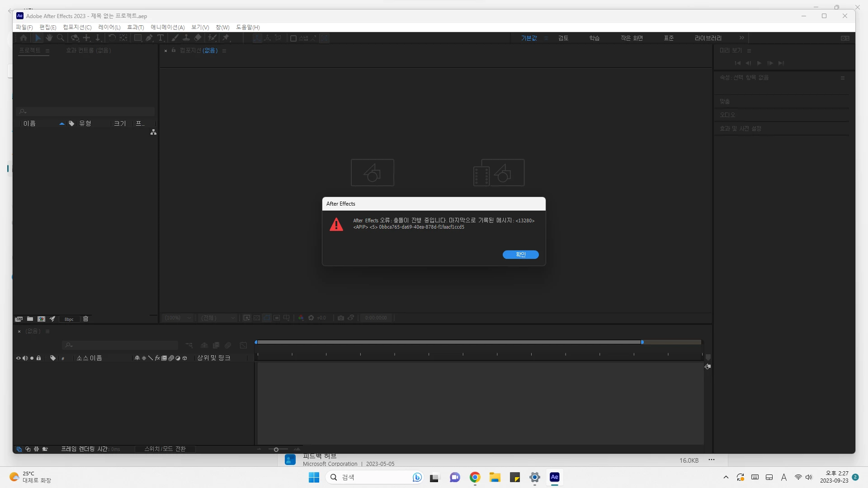This screenshot has height=488, width=868.
Task: Click the Home icon in toolbar
Action: [x=24, y=38]
